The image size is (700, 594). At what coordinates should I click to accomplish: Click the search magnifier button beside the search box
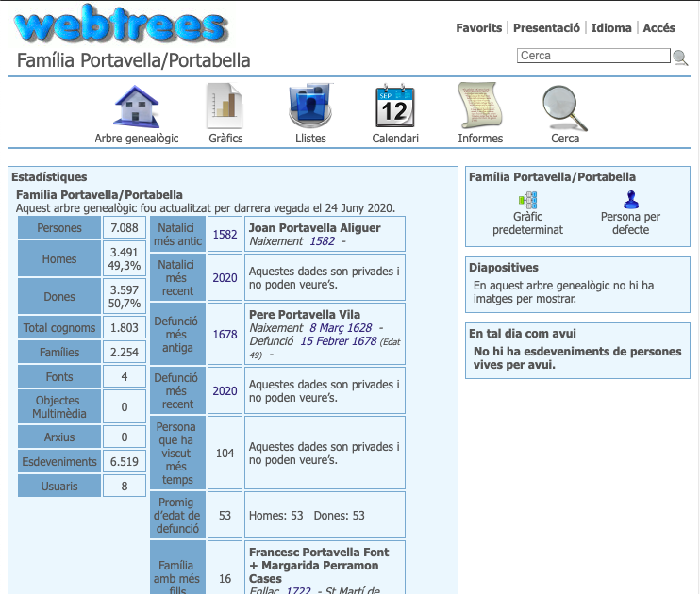click(x=679, y=57)
